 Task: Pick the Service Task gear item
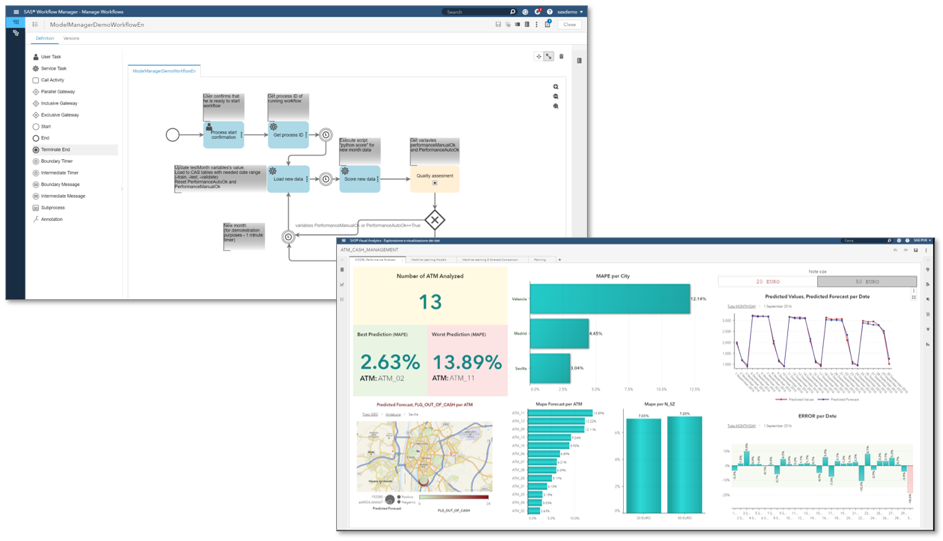coord(53,69)
